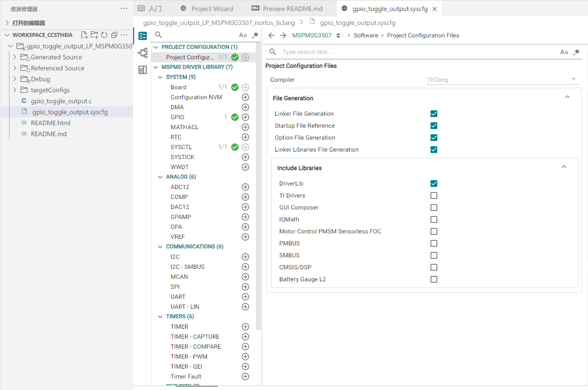
Task: Close the gpio_toggle_output.syscfg tab
Action: 434,9
